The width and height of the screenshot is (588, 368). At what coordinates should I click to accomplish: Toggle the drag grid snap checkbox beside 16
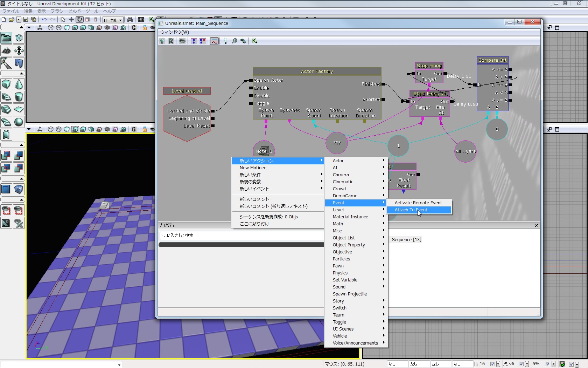pos(492,364)
